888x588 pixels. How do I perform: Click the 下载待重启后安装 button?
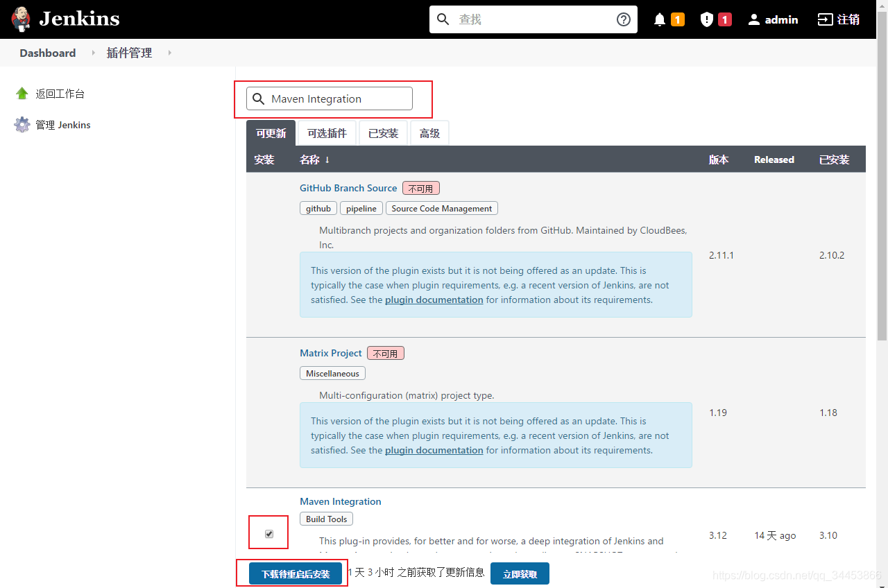(296, 574)
